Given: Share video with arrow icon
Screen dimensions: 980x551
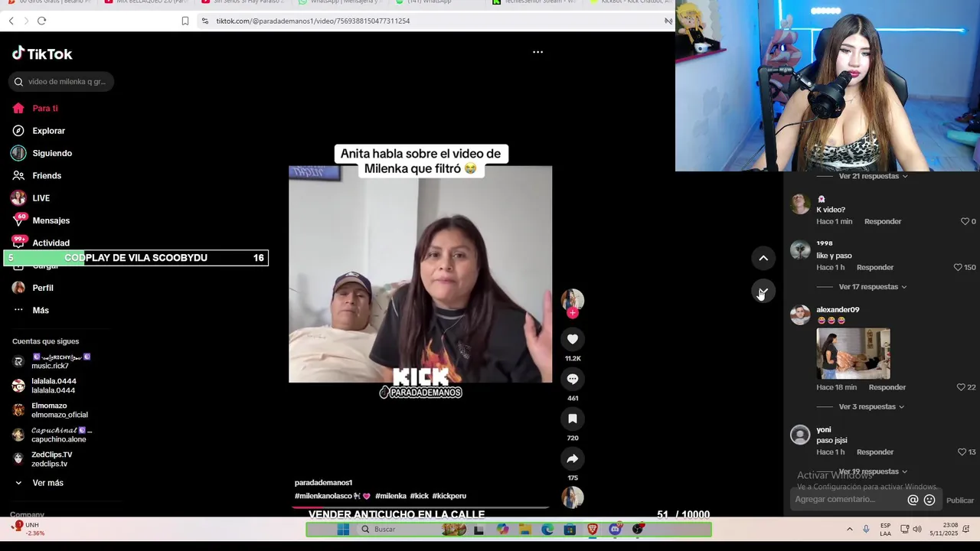Looking at the screenshot, I should (573, 458).
